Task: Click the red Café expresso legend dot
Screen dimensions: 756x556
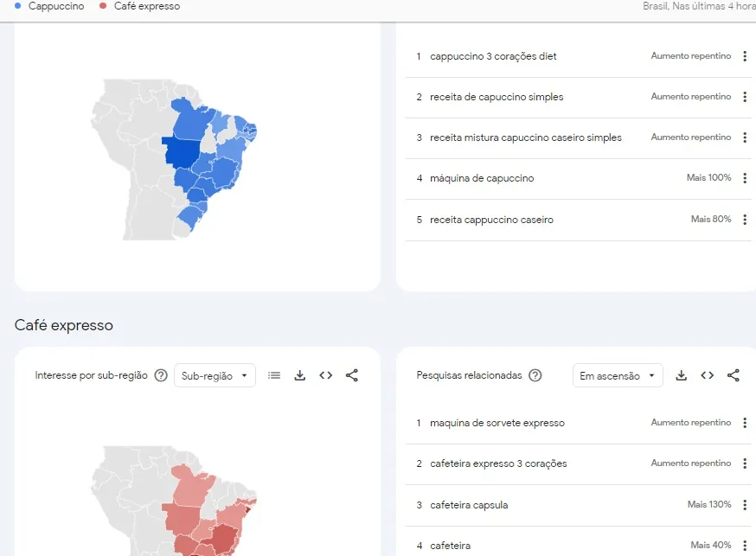Action: click(104, 6)
